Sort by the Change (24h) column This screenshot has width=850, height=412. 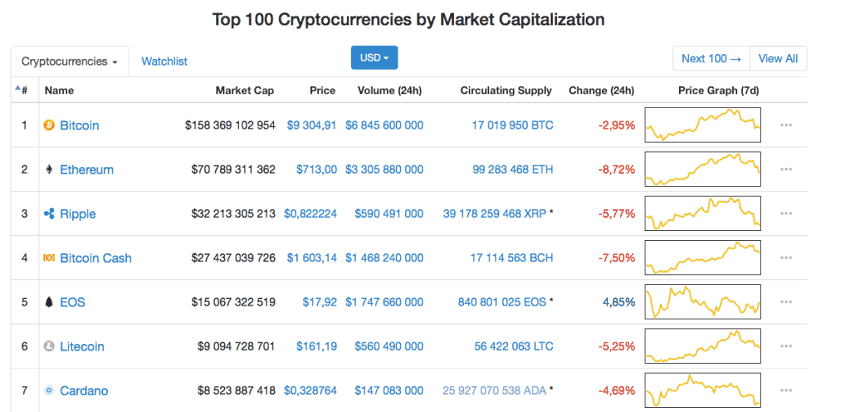601,90
